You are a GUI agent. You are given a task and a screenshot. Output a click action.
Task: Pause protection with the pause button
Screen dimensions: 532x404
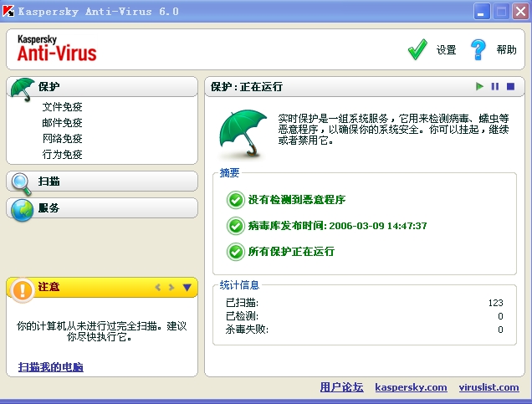click(495, 86)
